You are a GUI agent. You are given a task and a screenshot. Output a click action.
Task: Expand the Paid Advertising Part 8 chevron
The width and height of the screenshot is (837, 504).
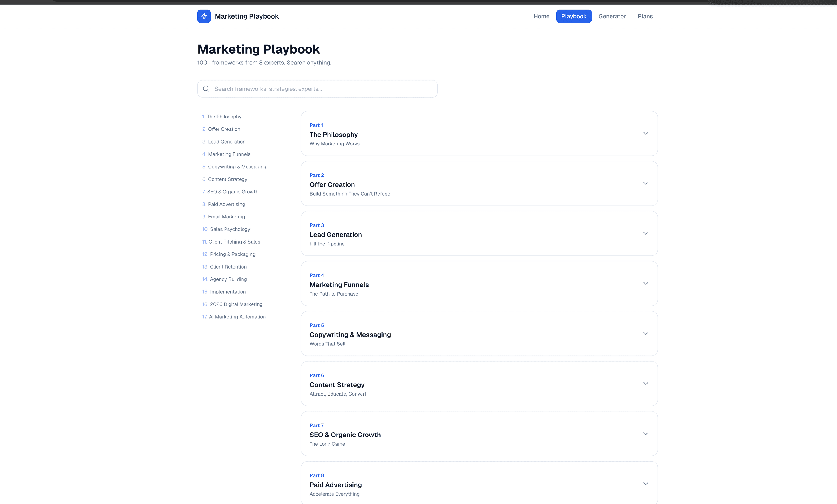645,483
